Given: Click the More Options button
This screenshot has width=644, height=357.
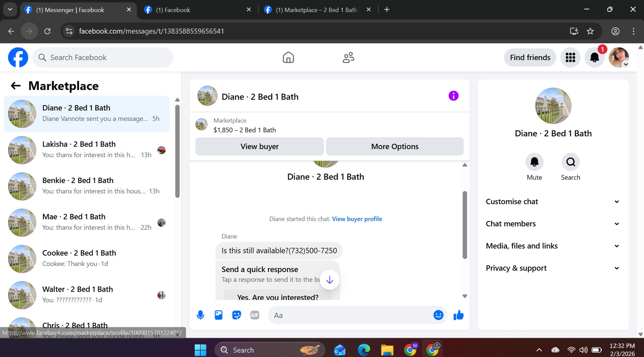Looking at the screenshot, I should pos(395,146).
